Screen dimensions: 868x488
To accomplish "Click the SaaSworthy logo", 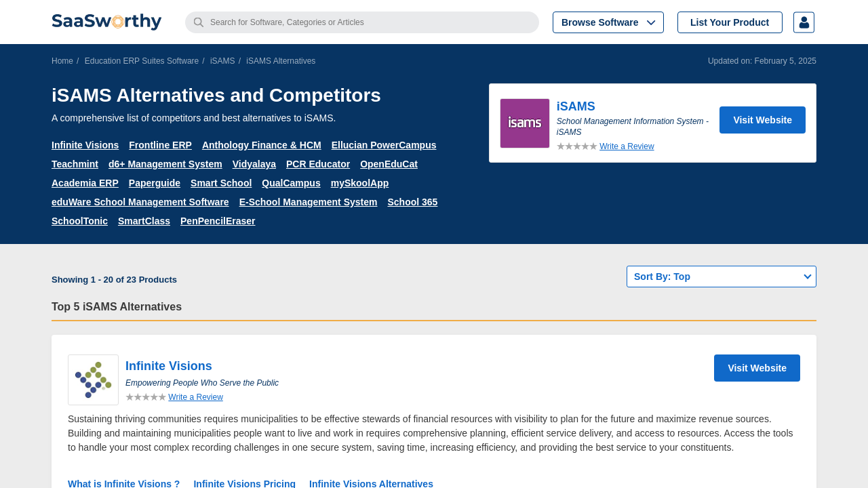I will coord(106,22).
